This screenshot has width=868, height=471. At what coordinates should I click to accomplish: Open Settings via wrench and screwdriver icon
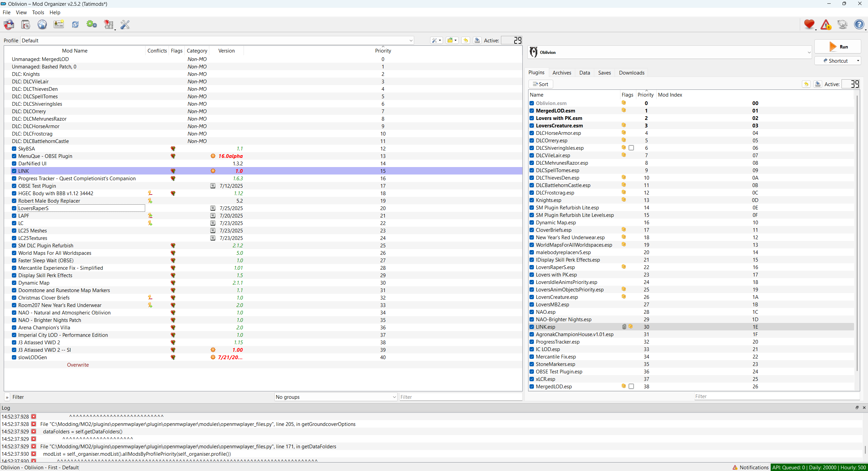[x=125, y=24]
